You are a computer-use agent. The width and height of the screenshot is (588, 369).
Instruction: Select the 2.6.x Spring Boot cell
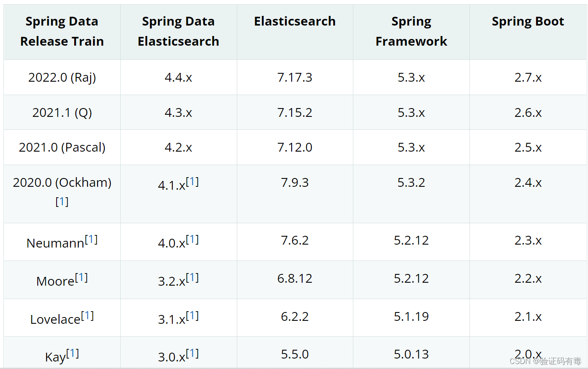[x=528, y=113]
